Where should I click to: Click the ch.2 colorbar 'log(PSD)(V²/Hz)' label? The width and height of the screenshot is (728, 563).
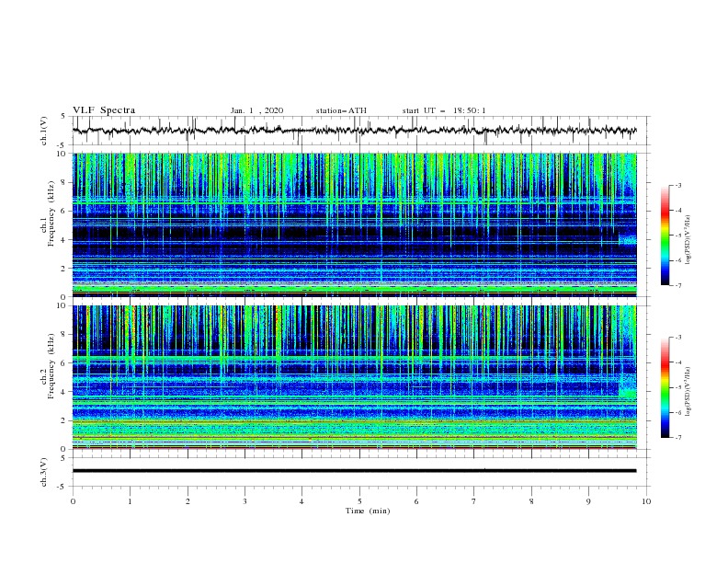coord(688,392)
